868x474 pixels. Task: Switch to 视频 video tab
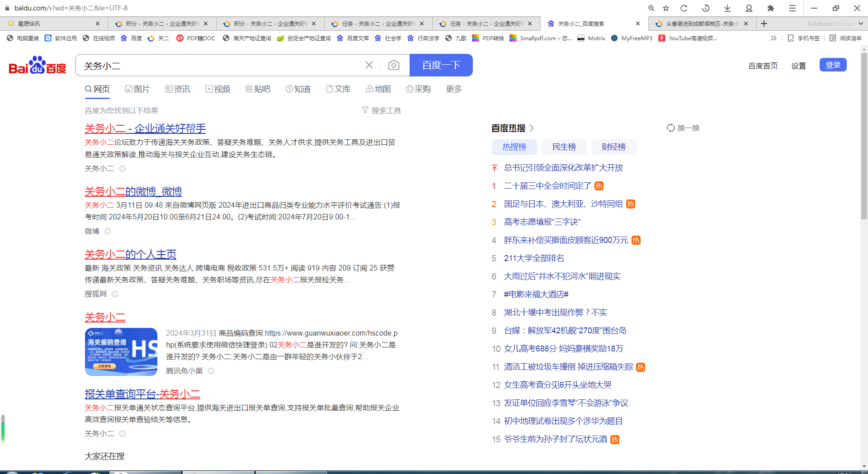(x=218, y=89)
